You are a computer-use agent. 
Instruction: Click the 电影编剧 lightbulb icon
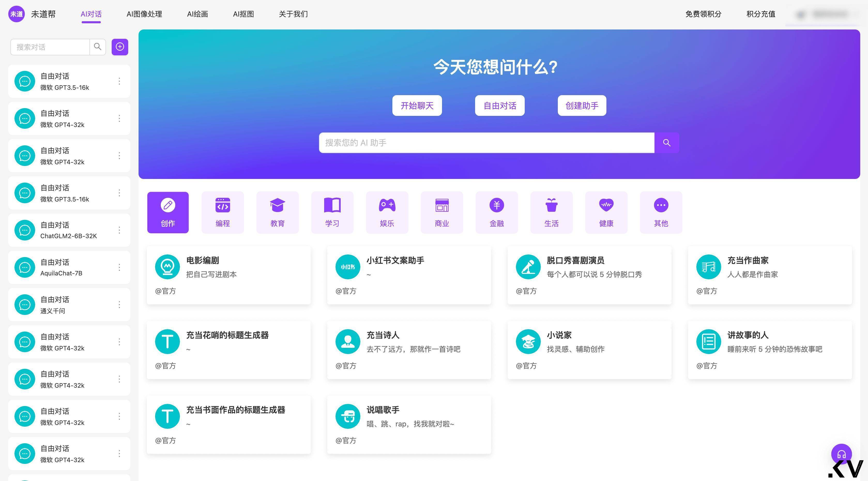tap(167, 267)
